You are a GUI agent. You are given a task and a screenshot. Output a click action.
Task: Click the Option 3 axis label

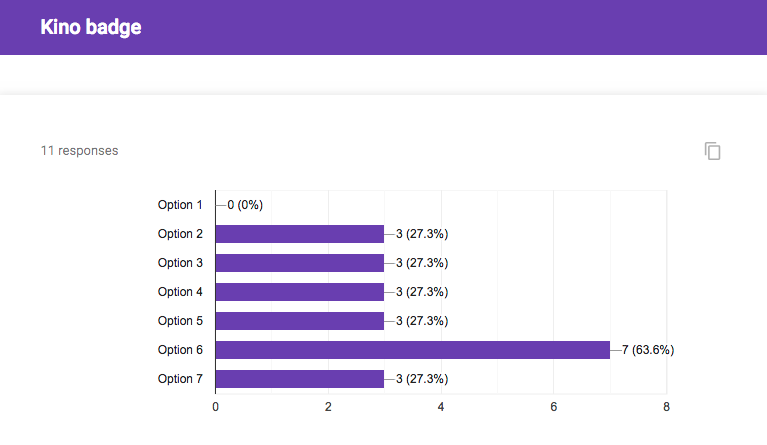point(180,263)
